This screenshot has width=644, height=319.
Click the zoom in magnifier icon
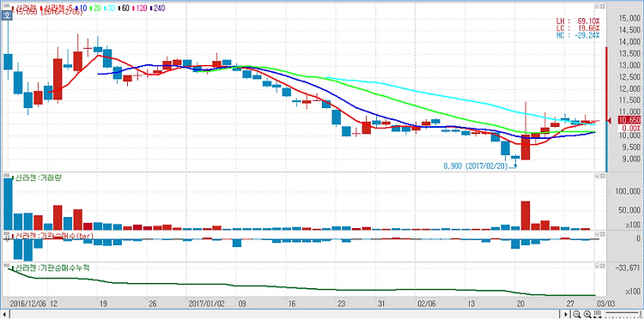(587, 315)
